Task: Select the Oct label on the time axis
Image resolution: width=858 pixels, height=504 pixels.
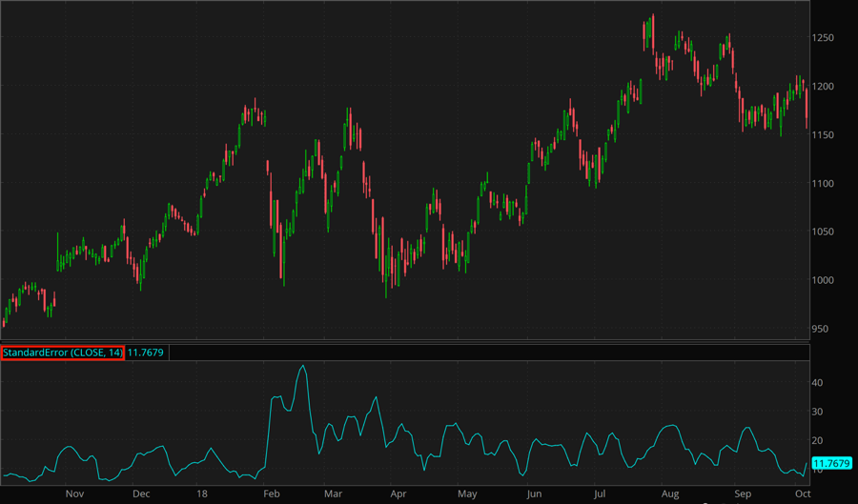Action: click(802, 494)
